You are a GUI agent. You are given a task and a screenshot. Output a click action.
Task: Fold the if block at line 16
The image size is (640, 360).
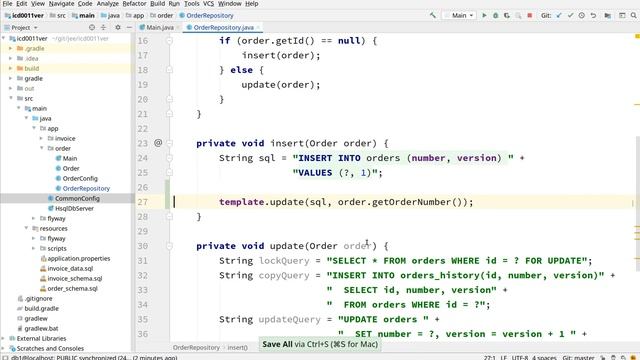click(169, 40)
